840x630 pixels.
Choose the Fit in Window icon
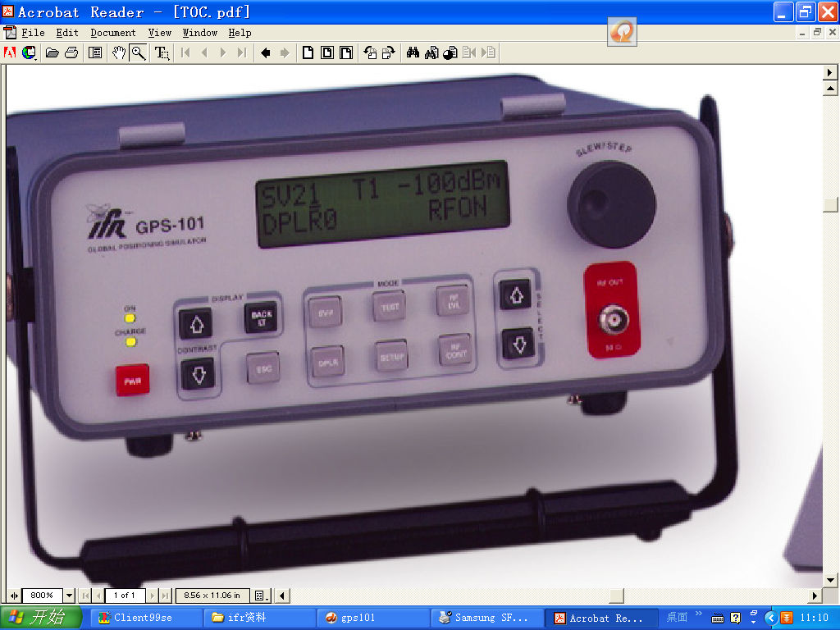[x=327, y=52]
